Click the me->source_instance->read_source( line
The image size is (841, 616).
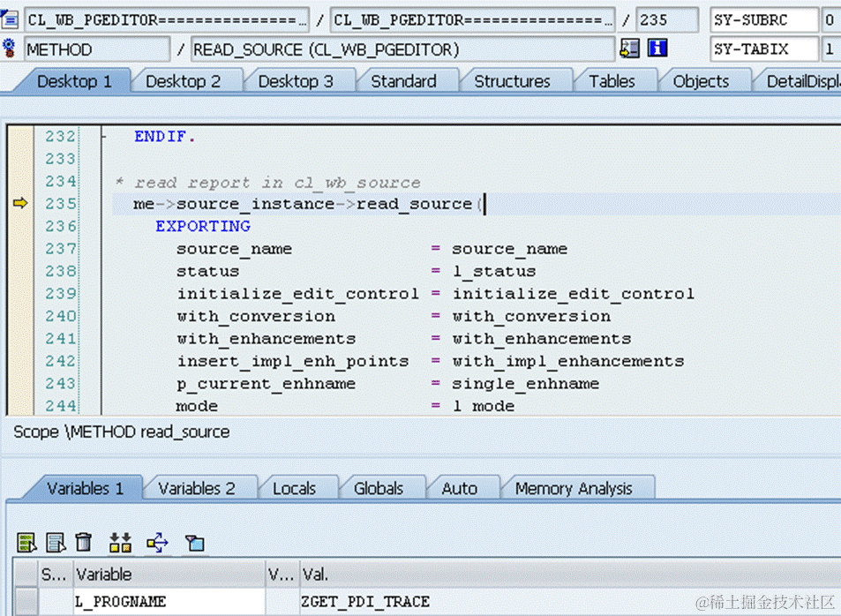click(308, 204)
